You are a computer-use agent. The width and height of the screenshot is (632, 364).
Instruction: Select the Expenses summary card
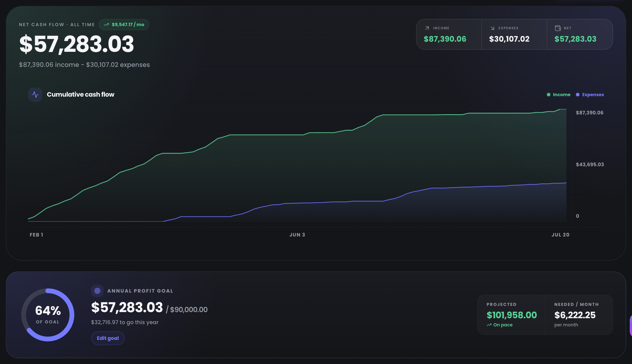tap(514, 34)
